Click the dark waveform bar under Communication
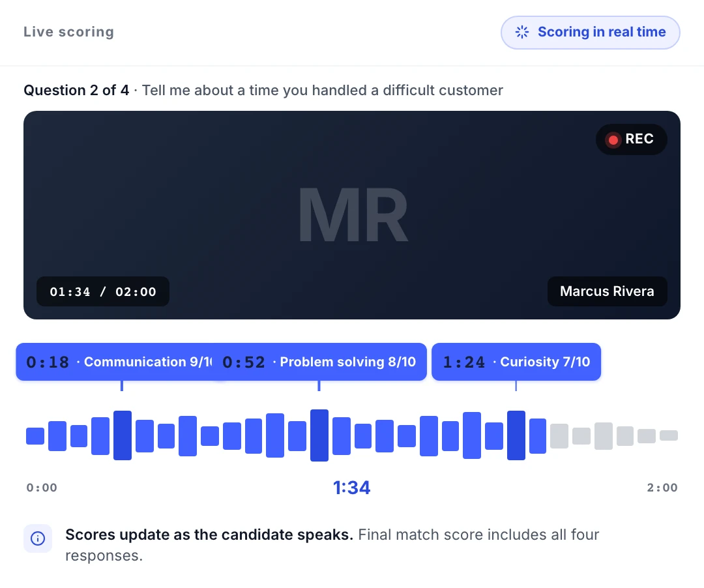Viewport: 704px width, 588px height. (x=123, y=435)
